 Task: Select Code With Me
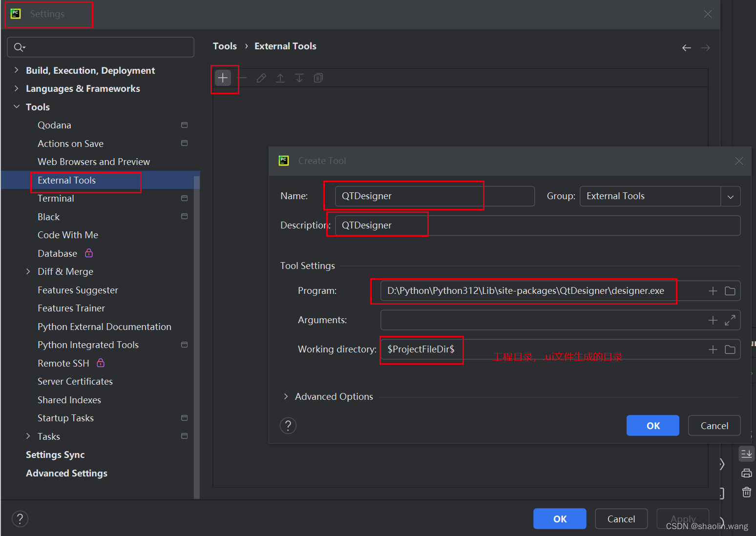68,235
